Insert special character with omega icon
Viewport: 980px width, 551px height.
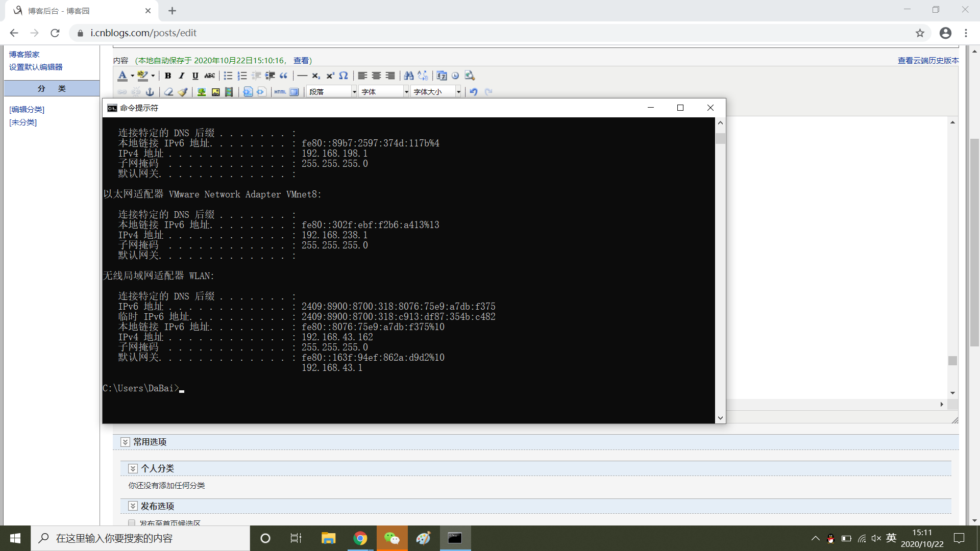coord(344,76)
